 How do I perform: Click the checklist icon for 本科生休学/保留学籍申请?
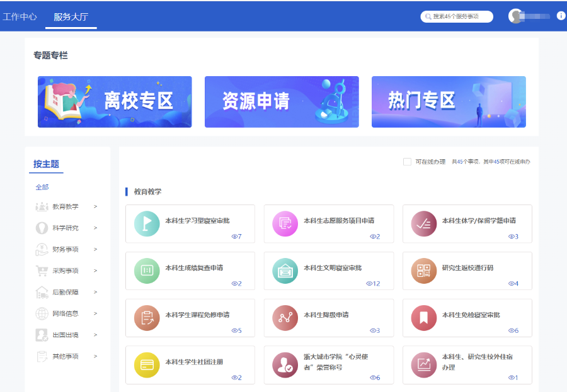[424, 223]
